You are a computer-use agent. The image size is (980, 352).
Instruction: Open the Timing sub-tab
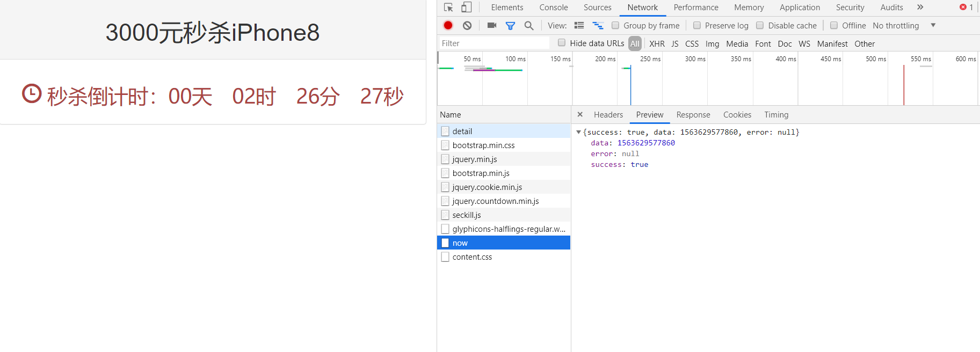pyautogui.click(x=776, y=114)
